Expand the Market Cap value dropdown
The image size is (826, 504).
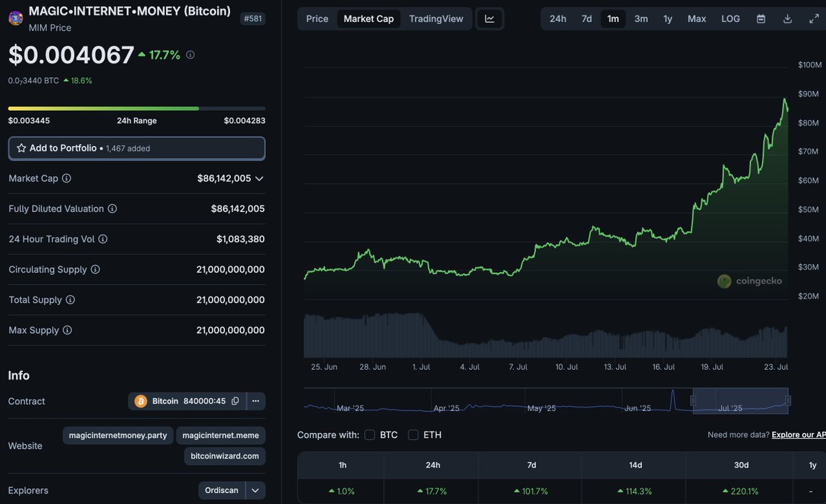point(259,178)
